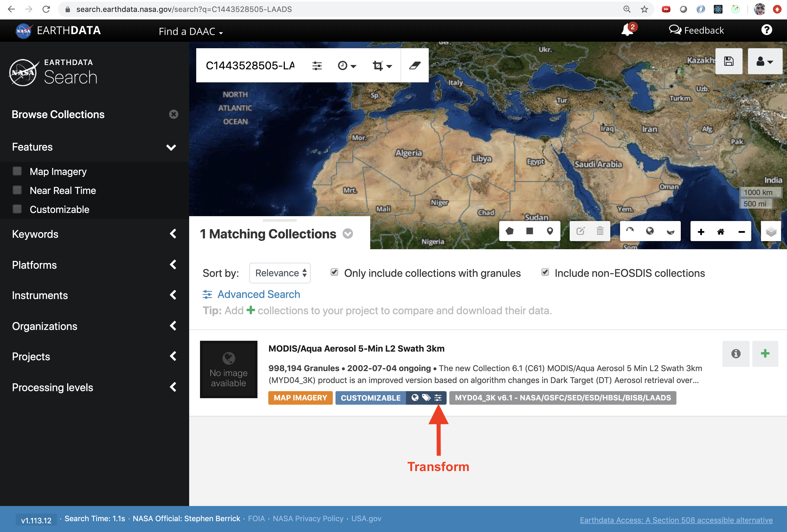Reset map to home view
Viewport: 787px width, 532px height.
coord(721,232)
